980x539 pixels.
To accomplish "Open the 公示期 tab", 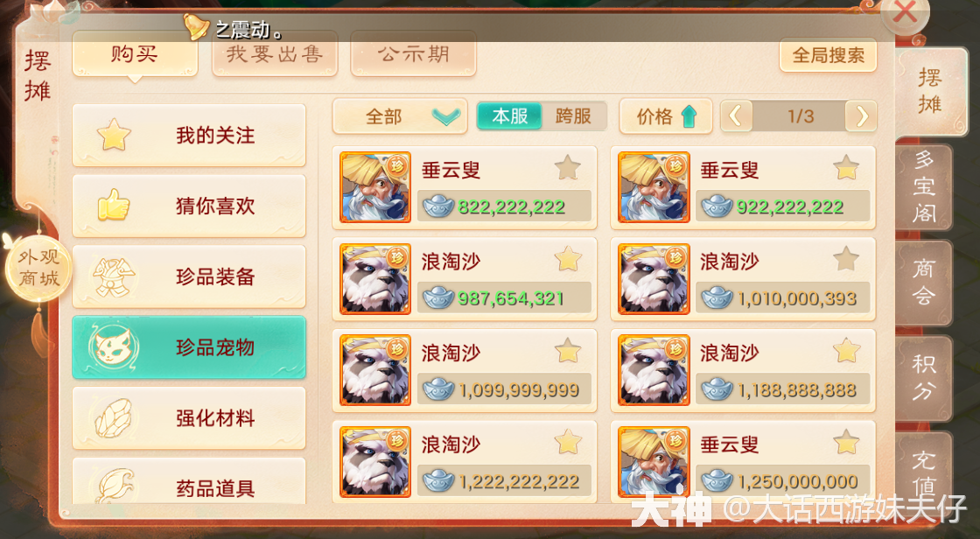I will click(x=413, y=54).
